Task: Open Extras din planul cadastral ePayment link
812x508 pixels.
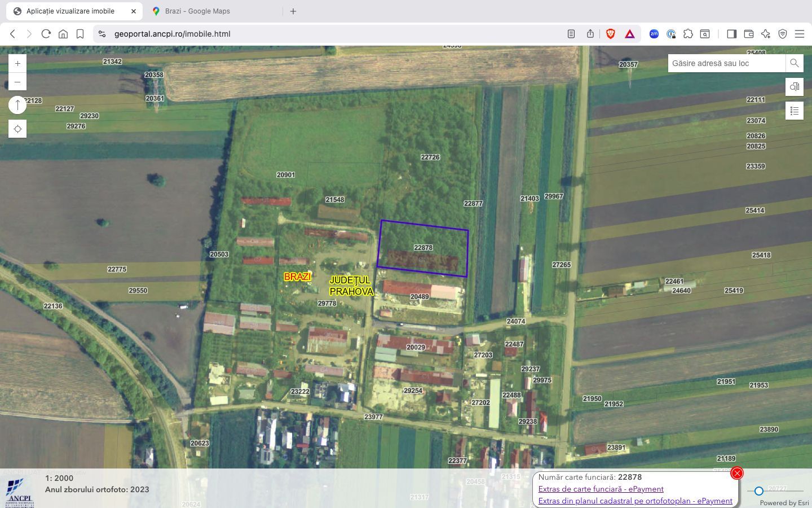Action: click(x=634, y=501)
